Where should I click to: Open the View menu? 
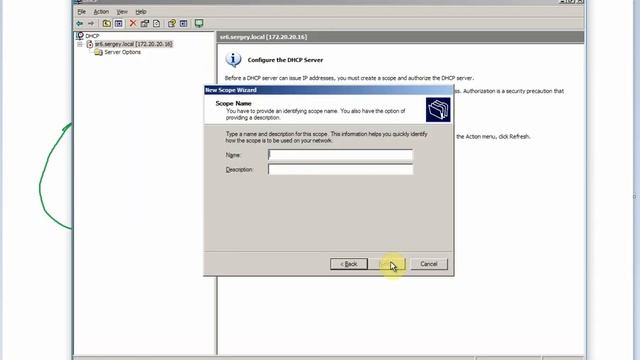pos(122,12)
